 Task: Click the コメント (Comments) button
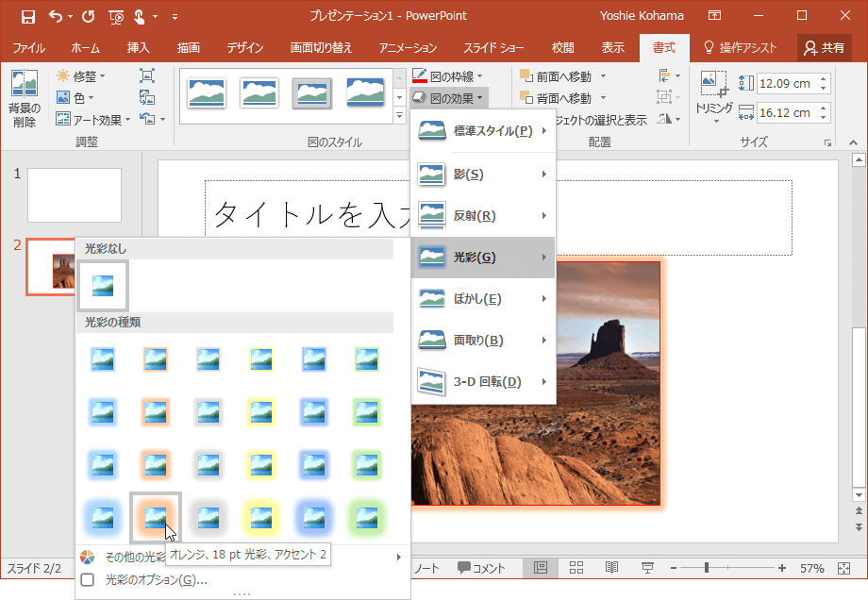point(481,568)
